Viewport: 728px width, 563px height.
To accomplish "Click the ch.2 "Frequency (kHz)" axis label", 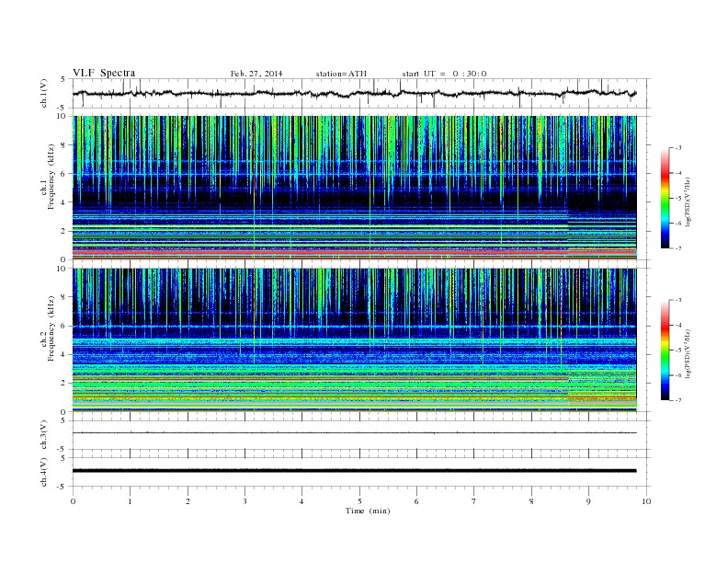I will coord(51,328).
